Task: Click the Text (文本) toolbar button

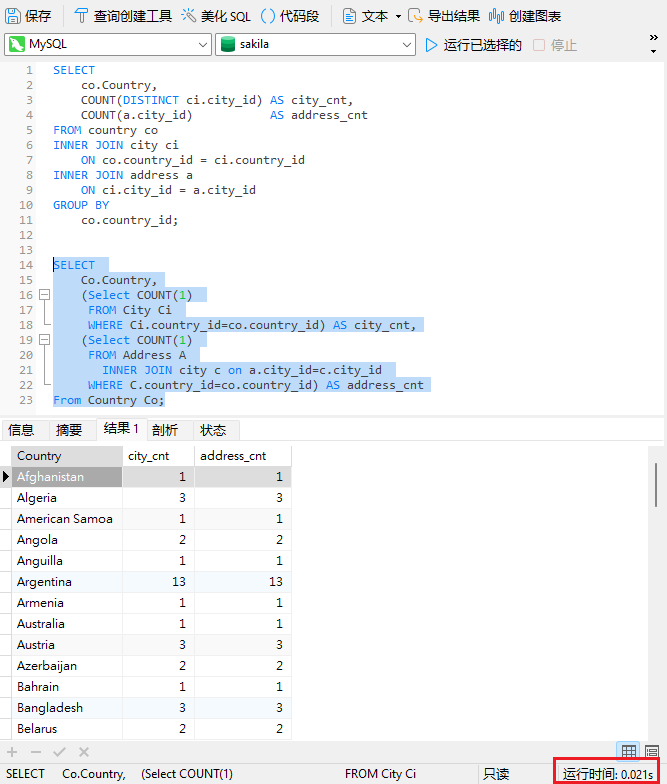Action: coord(366,16)
